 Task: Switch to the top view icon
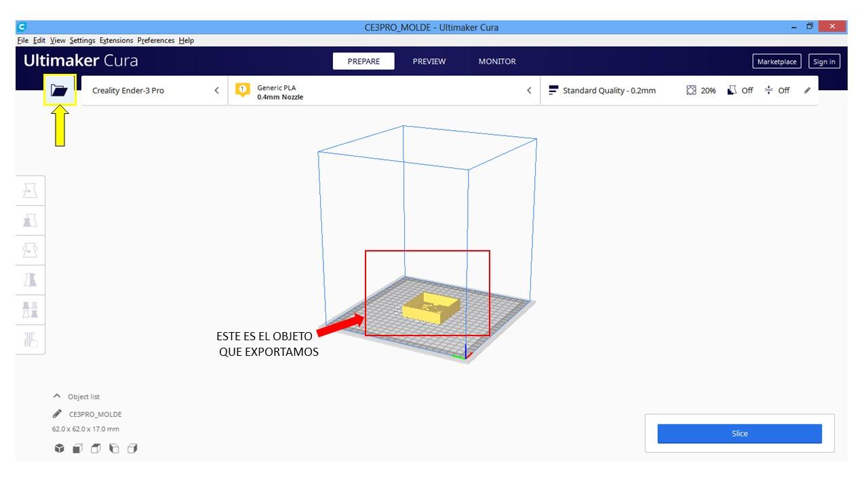(96, 448)
